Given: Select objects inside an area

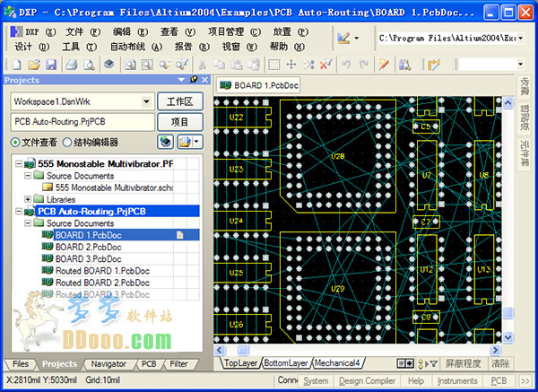Looking at the screenshot, I should [x=273, y=65].
